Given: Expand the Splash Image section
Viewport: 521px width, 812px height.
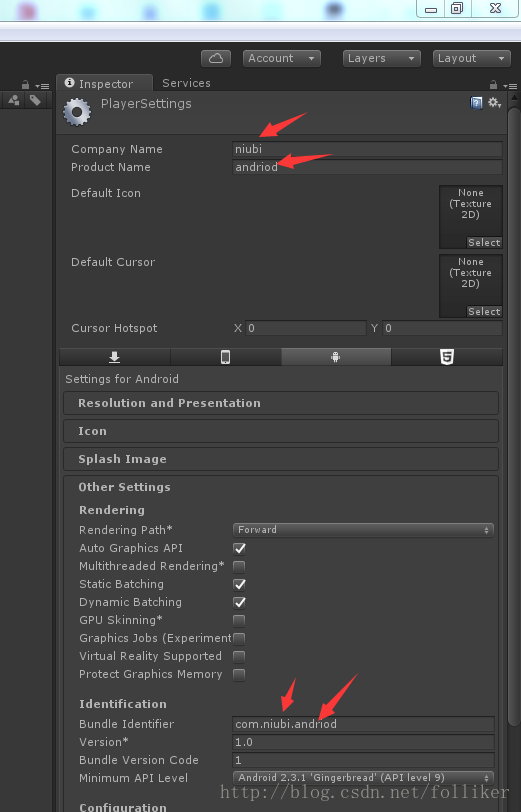Looking at the screenshot, I should pyautogui.click(x=281, y=459).
